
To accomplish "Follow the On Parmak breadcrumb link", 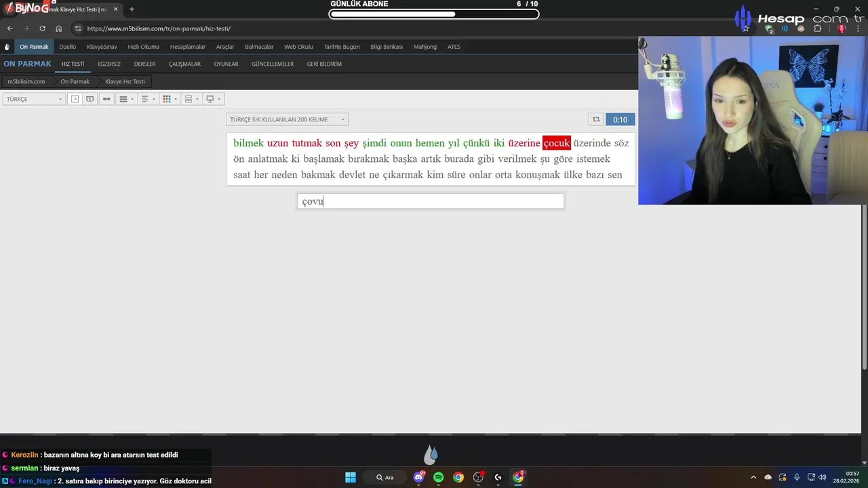I will pos(75,81).
